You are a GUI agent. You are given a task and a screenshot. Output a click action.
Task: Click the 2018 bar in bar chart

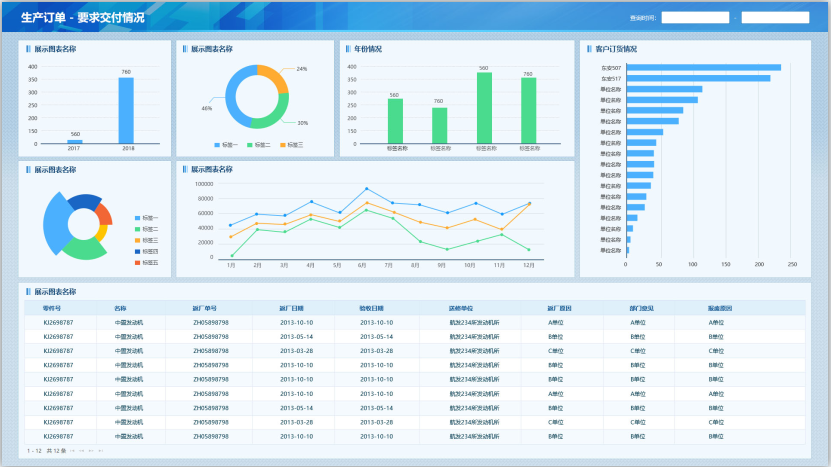coord(126,111)
